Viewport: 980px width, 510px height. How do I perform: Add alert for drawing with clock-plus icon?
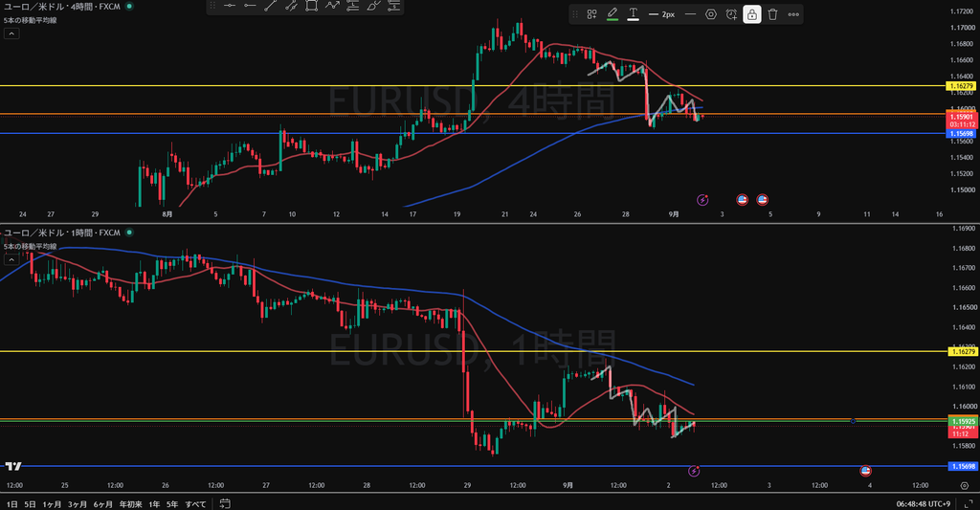coord(731,14)
